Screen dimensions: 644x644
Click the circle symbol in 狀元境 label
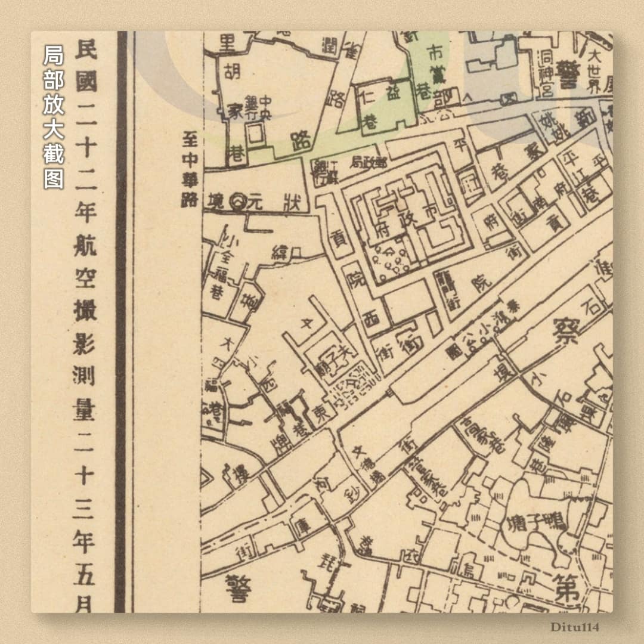click(239, 202)
